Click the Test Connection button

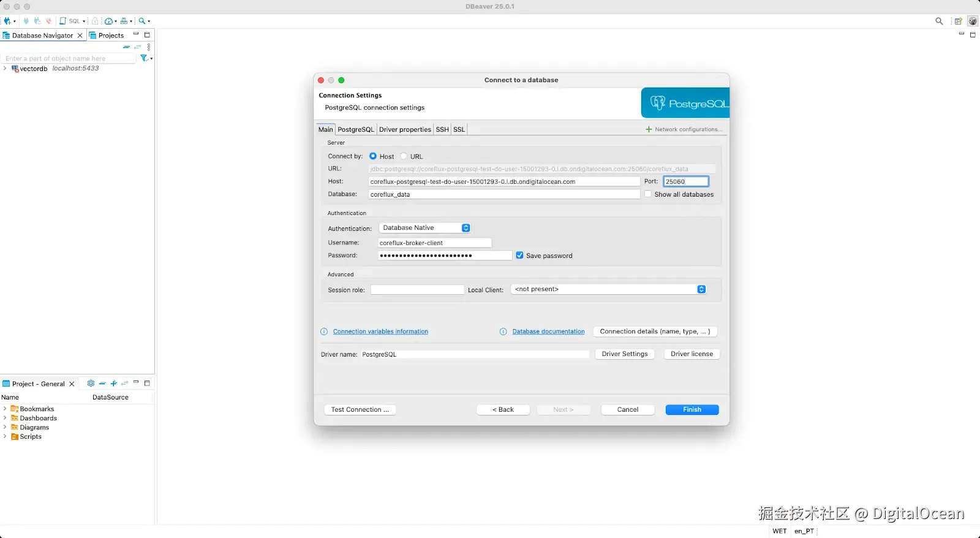(360, 410)
